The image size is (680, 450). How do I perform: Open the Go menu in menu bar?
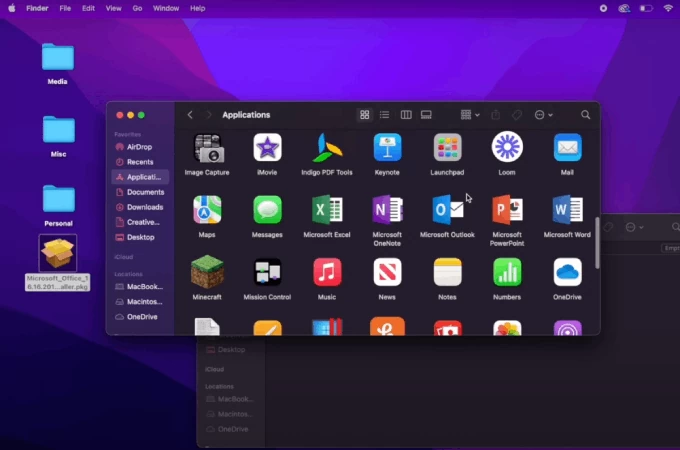pos(137,8)
